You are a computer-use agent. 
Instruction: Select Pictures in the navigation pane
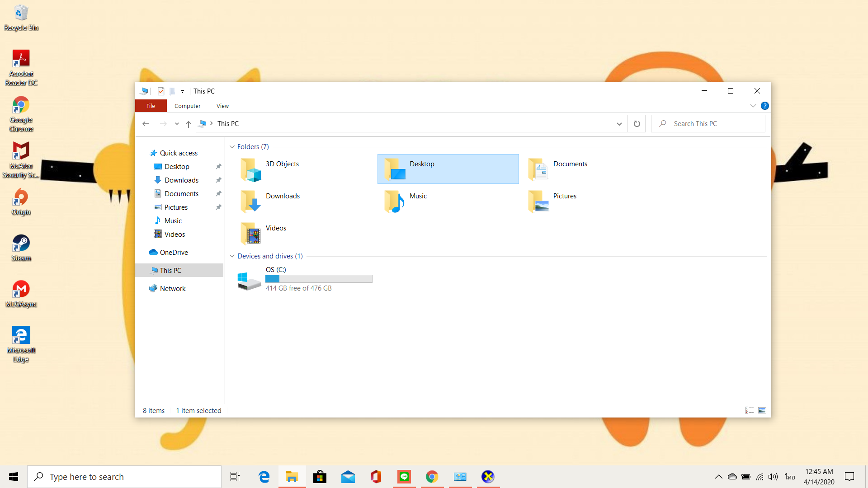[176, 207]
